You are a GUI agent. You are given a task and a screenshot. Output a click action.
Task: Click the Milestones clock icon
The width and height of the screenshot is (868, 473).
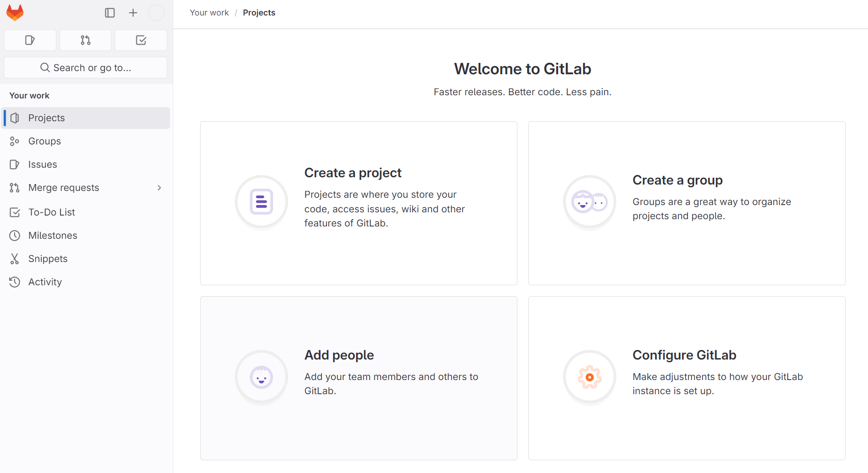coord(15,236)
